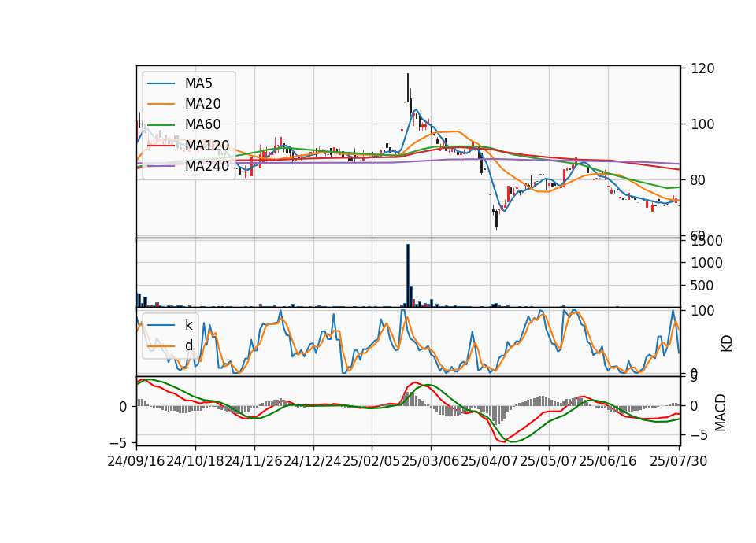This screenshot has height=543, width=756.
Task: Click the blue MA5 legend line sample
Action: tap(161, 83)
